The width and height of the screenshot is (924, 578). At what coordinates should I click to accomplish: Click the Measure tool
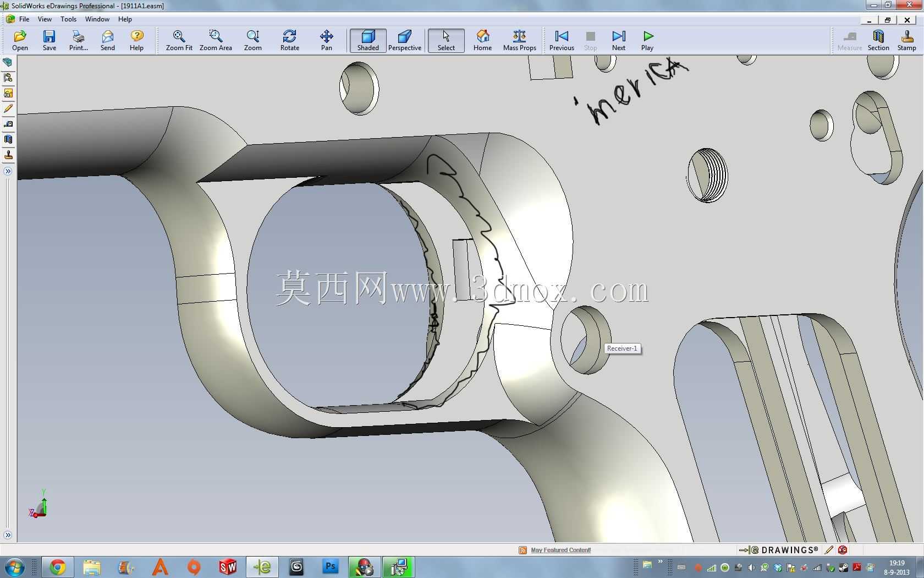coord(850,40)
